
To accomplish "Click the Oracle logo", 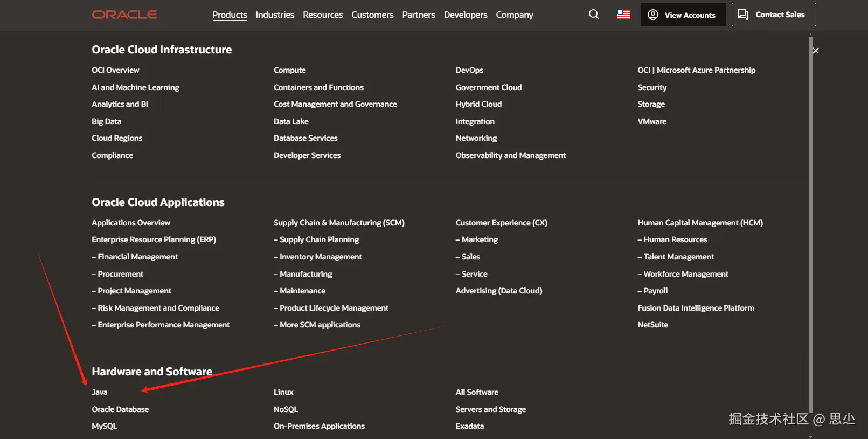I will 124,15.
